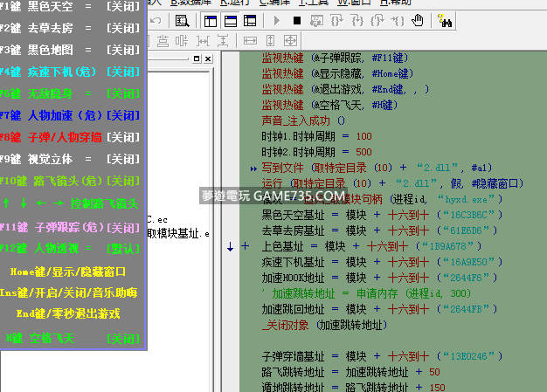Close the left side panel with X
The image size is (547, 392).
[208, 58]
